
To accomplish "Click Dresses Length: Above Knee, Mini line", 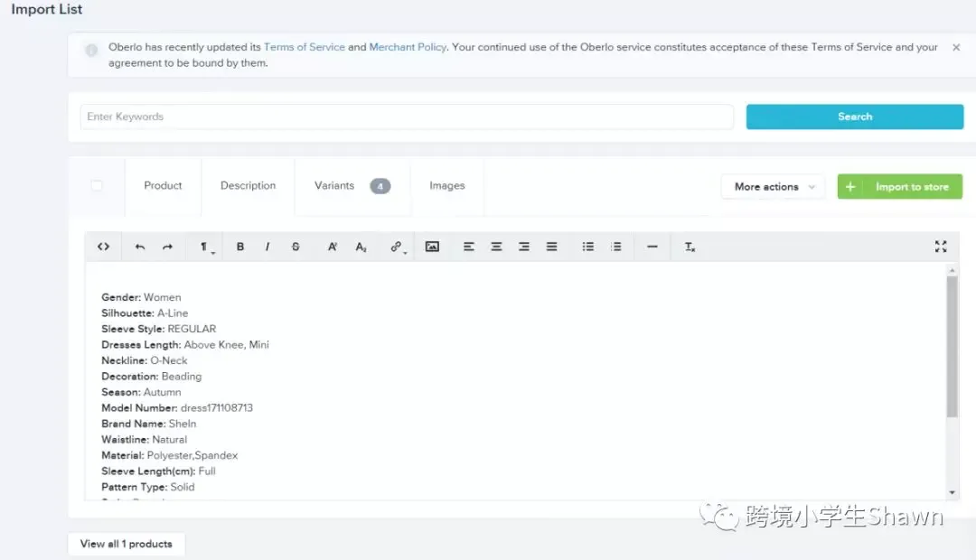I will point(185,345).
